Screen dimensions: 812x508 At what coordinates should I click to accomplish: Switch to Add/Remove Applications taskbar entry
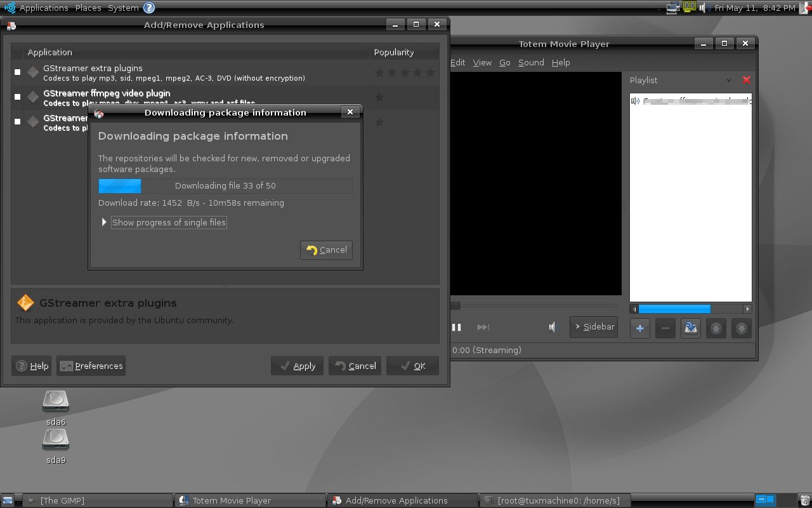[x=403, y=500]
